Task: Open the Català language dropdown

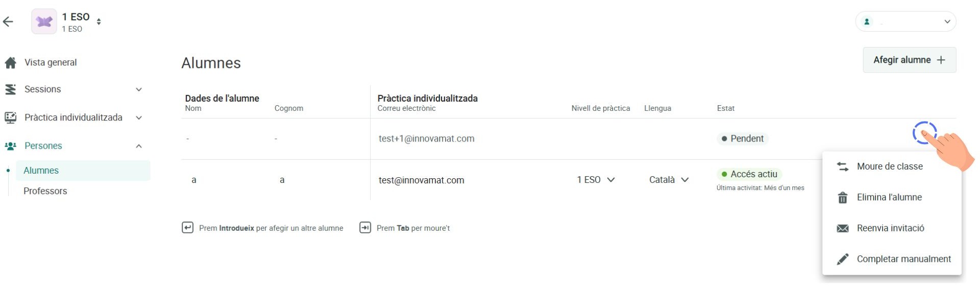Action: pos(669,180)
